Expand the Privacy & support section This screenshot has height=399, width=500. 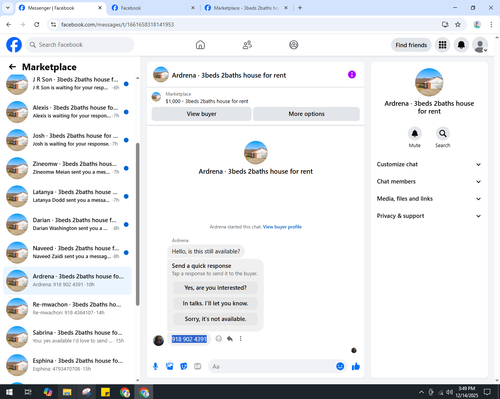point(429,216)
